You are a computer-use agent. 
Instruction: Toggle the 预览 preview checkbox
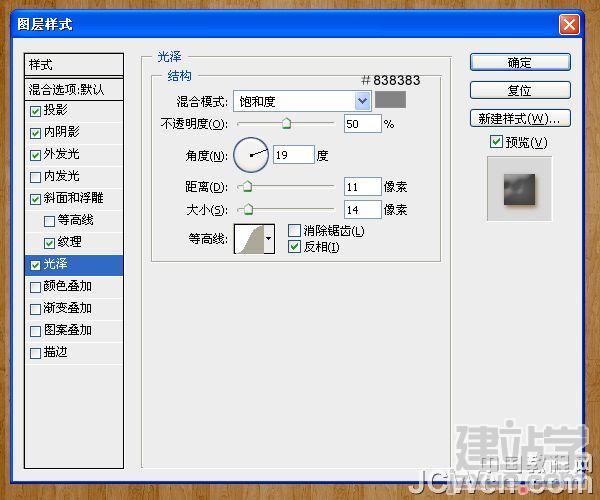[x=496, y=142]
